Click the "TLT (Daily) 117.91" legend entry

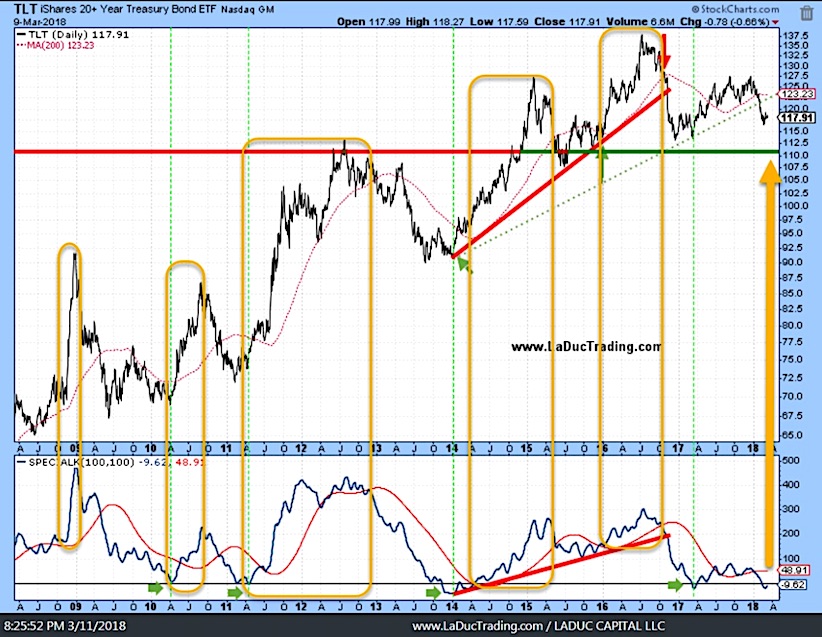[x=73, y=35]
